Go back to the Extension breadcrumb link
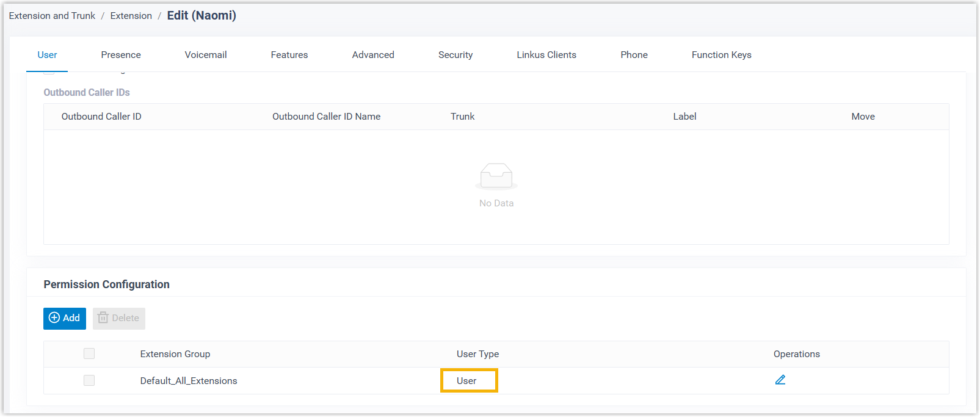The width and height of the screenshot is (980, 417). coord(131,16)
